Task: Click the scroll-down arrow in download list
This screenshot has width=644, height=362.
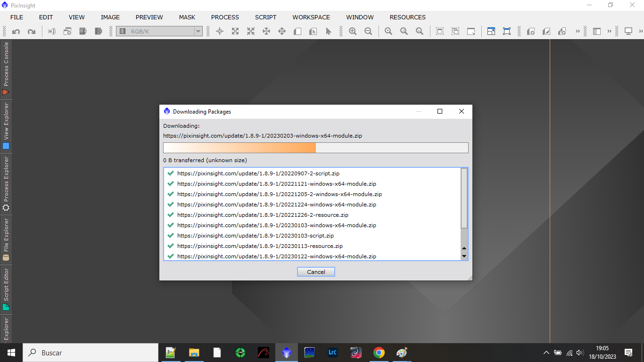Action: coord(464,256)
